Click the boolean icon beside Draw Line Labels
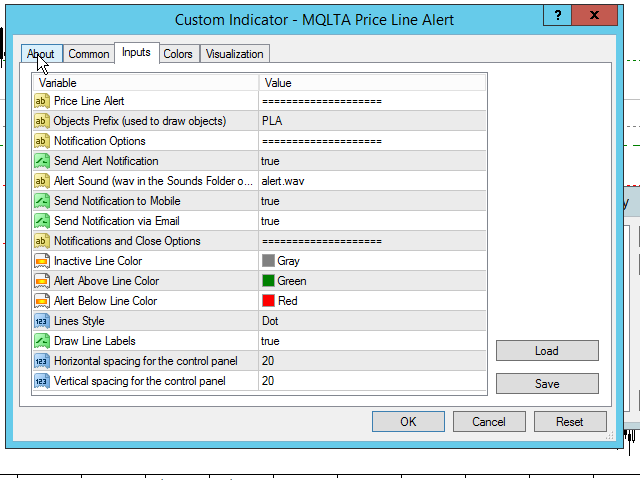Image resolution: width=640 pixels, height=480 pixels. pyautogui.click(x=42, y=341)
